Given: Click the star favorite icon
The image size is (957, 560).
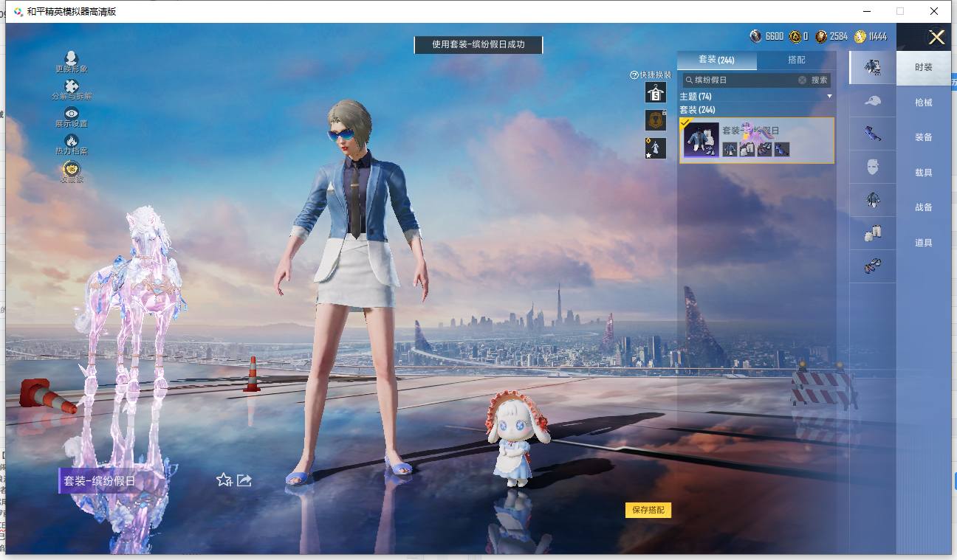Looking at the screenshot, I should point(224,480).
